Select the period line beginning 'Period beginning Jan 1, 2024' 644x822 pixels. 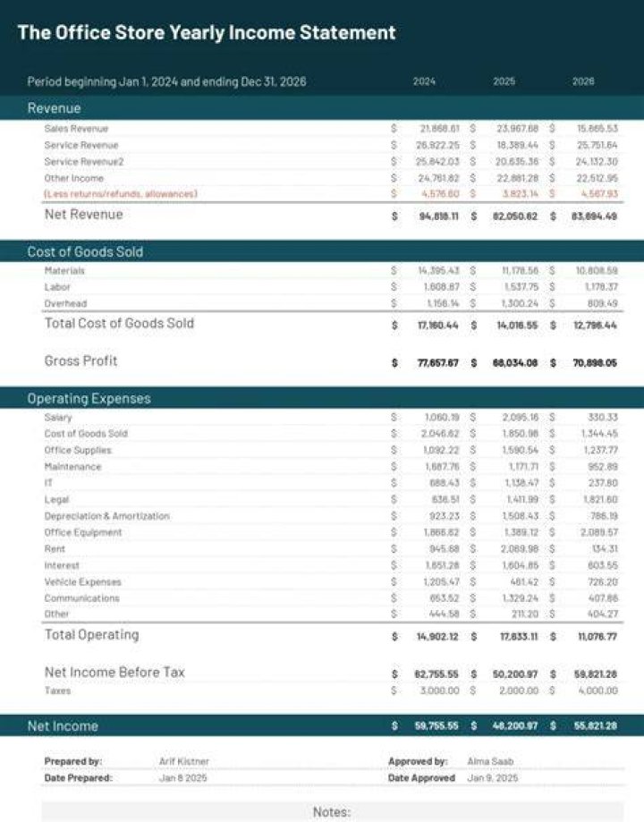tap(166, 81)
